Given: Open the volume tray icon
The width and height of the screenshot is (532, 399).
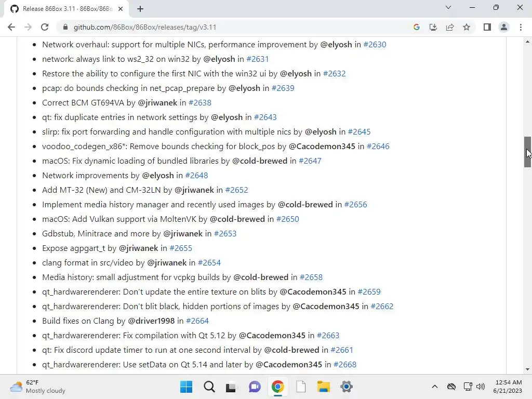Looking at the screenshot, I should tap(481, 387).
